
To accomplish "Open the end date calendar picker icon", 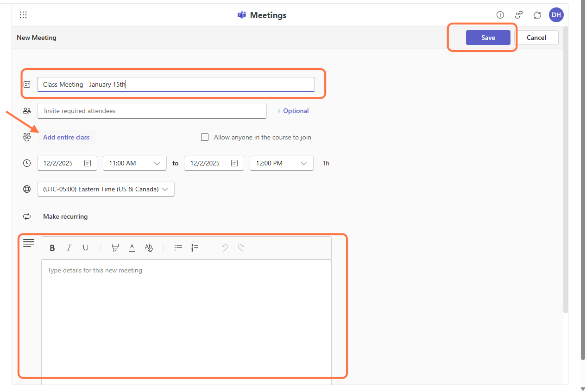I will [234, 163].
